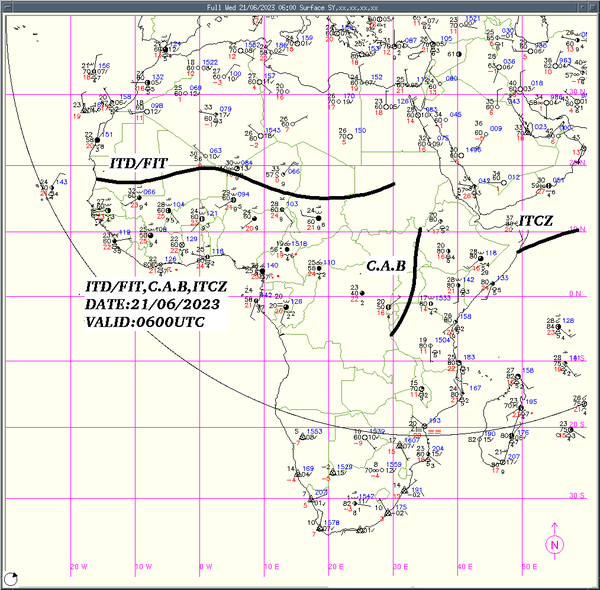Select the C.A.B boundary label
The width and height of the screenshot is (600, 590).
(386, 266)
